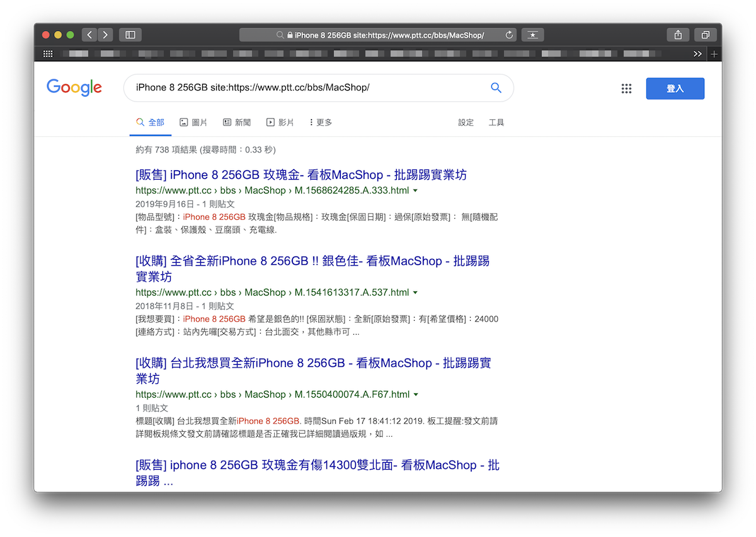The image size is (756, 537).
Task: Open result [收購] 台北我想買全新iPhone 8 256GB
Action: tap(313, 371)
